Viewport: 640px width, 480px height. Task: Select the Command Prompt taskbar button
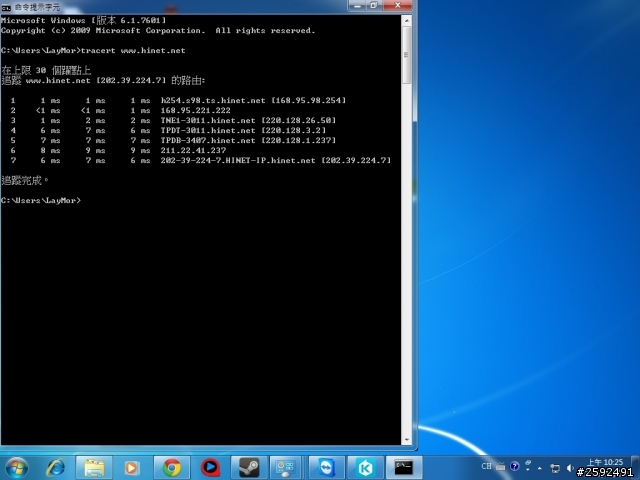[404, 468]
